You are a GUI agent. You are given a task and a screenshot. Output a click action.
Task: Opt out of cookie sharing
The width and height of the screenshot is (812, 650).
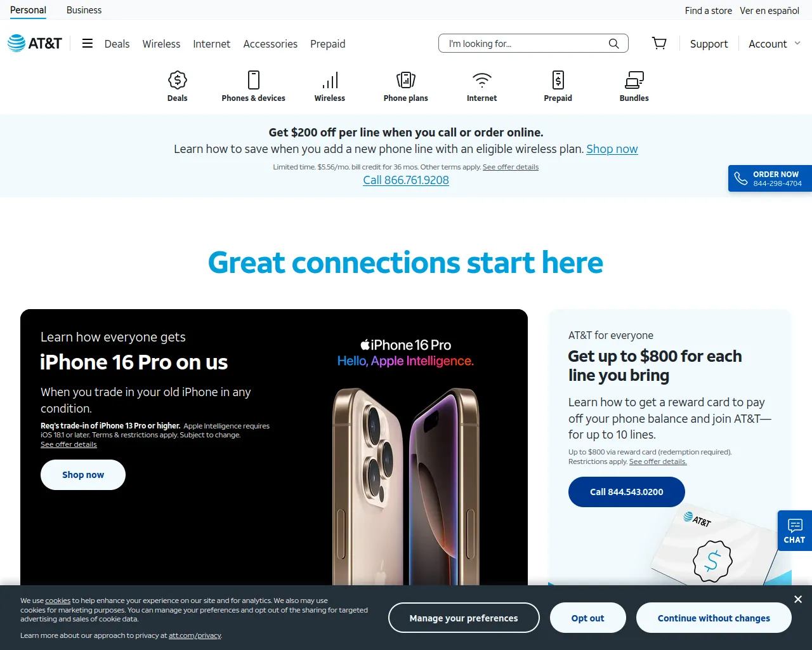coord(588,618)
